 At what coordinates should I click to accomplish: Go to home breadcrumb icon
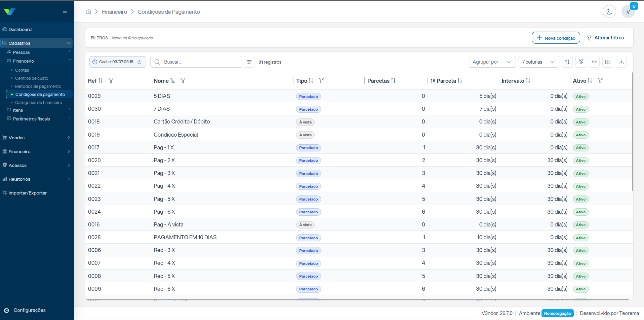point(89,12)
